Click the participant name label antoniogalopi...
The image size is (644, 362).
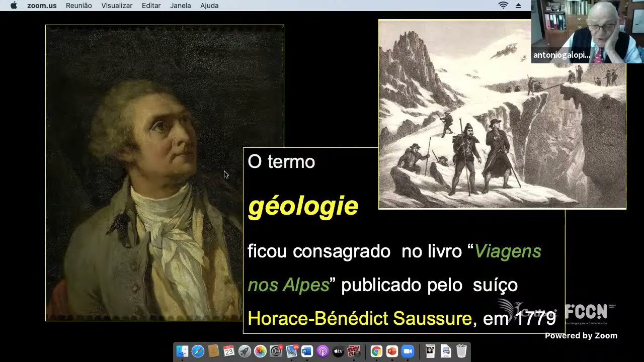(561, 55)
